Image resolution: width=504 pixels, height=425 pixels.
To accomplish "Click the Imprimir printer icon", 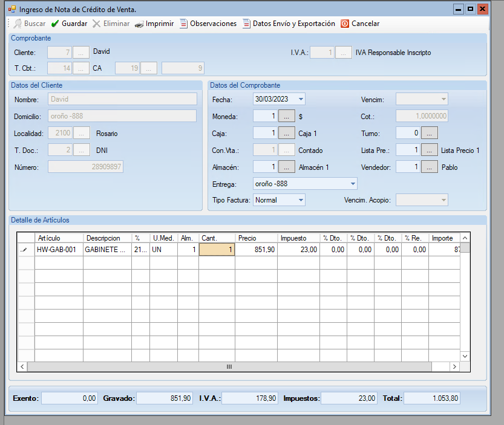I will pos(139,24).
